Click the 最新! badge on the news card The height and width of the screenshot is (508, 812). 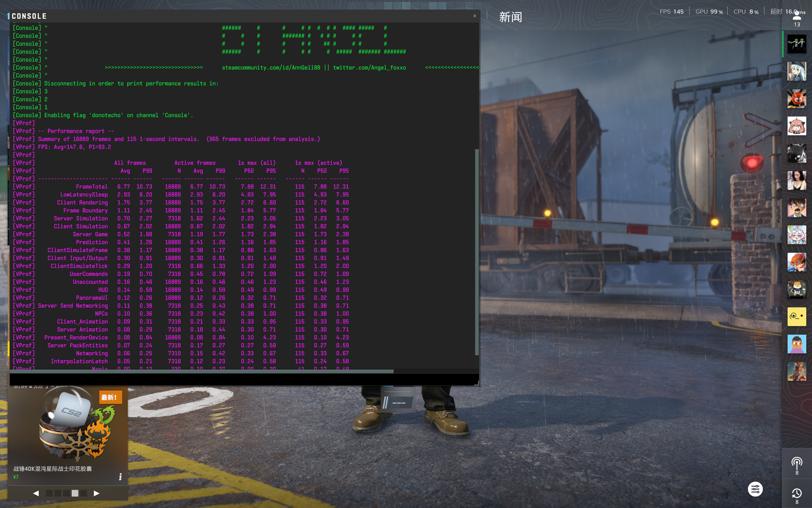coord(110,398)
